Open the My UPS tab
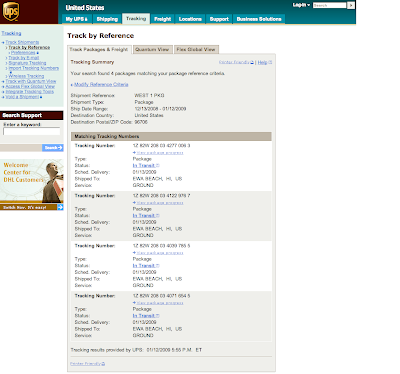400x374 pixels. coord(76,19)
